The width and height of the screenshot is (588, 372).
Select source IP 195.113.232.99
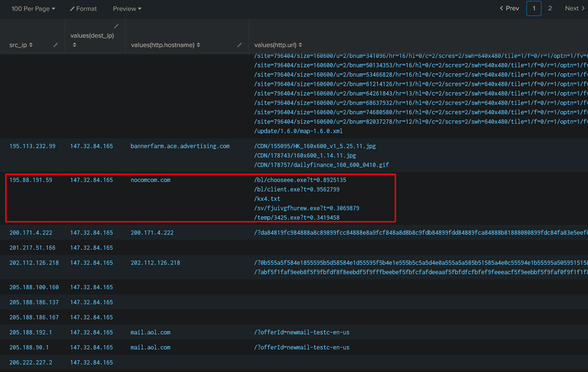point(32,146)
